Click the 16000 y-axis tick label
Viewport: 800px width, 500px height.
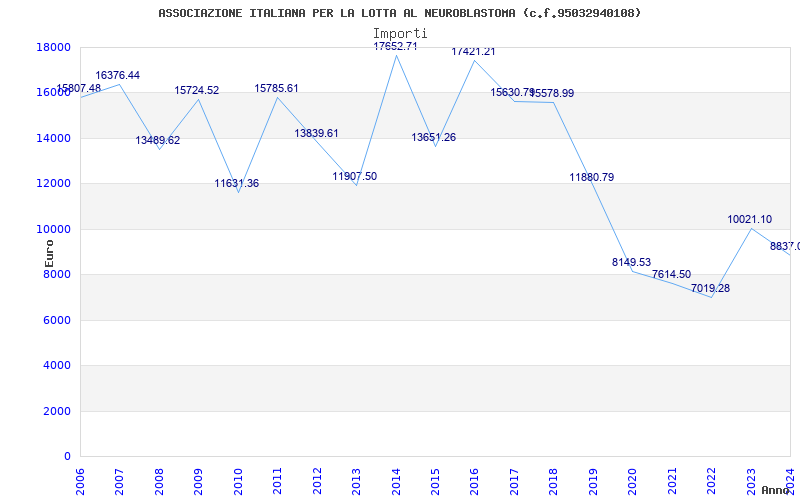53,93
